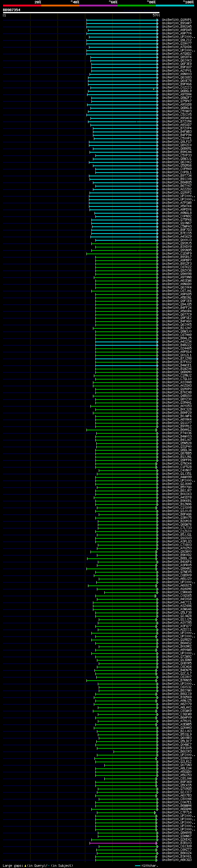Click the label UniRef100_Q8S8T4
The width and height of the screenshot is (197, 868).
click(176, 57)
